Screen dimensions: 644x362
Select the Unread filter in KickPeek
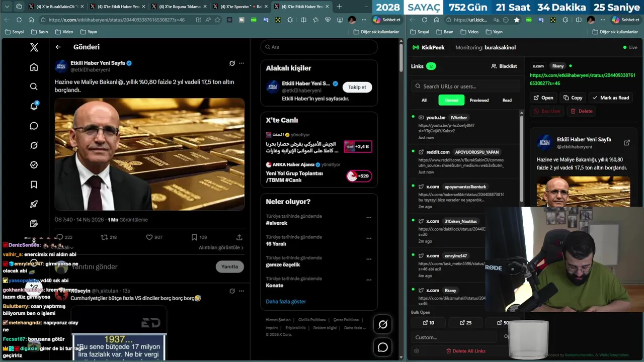tap(451, 100)
